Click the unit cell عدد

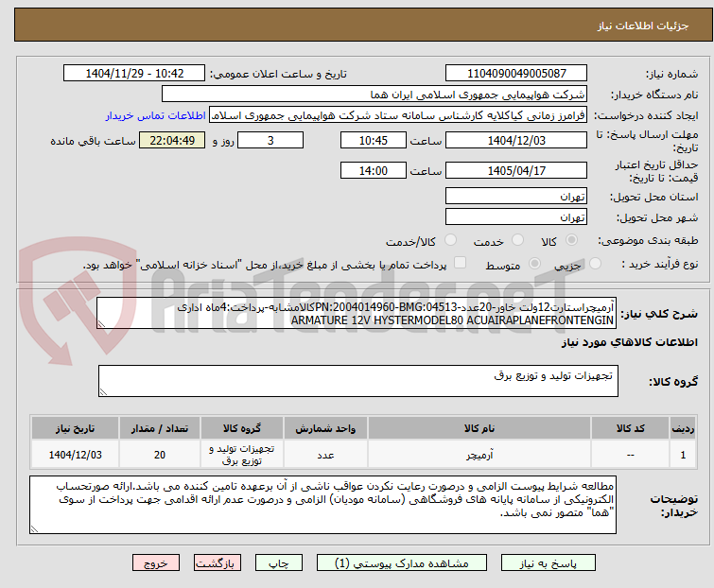click(325, 454)
